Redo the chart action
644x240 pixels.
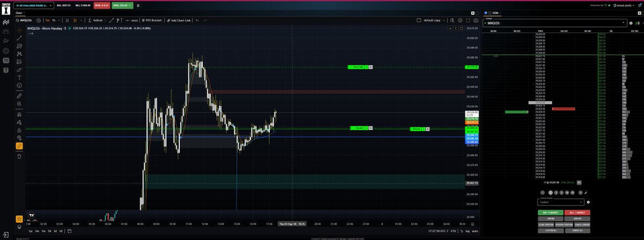tap(205, 20)
